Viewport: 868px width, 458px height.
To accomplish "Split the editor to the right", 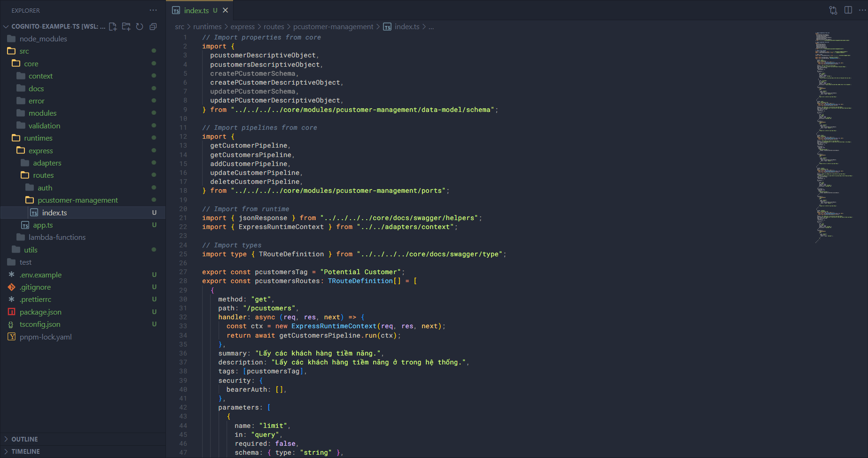I will pyautogui.click(x=848, y=10).
